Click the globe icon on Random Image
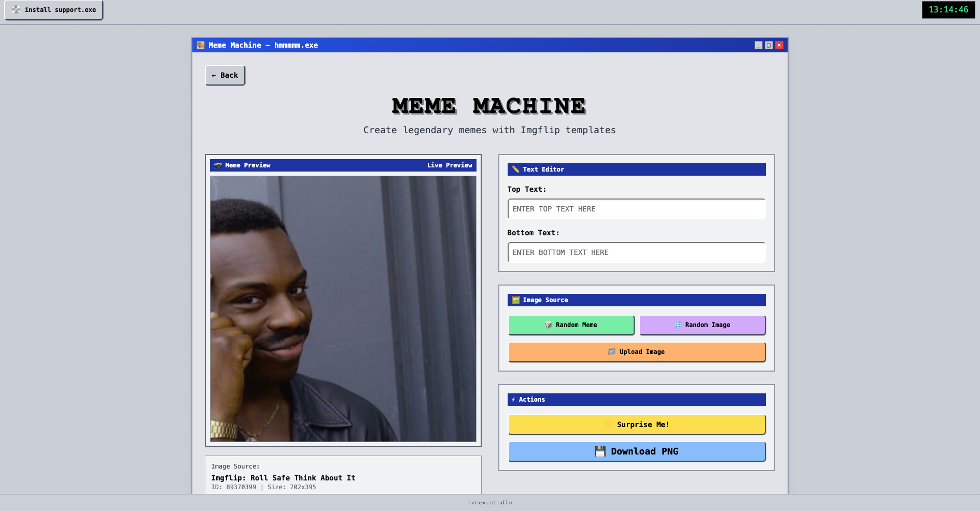This screenshot has width=980, height=511. [678, 325]
